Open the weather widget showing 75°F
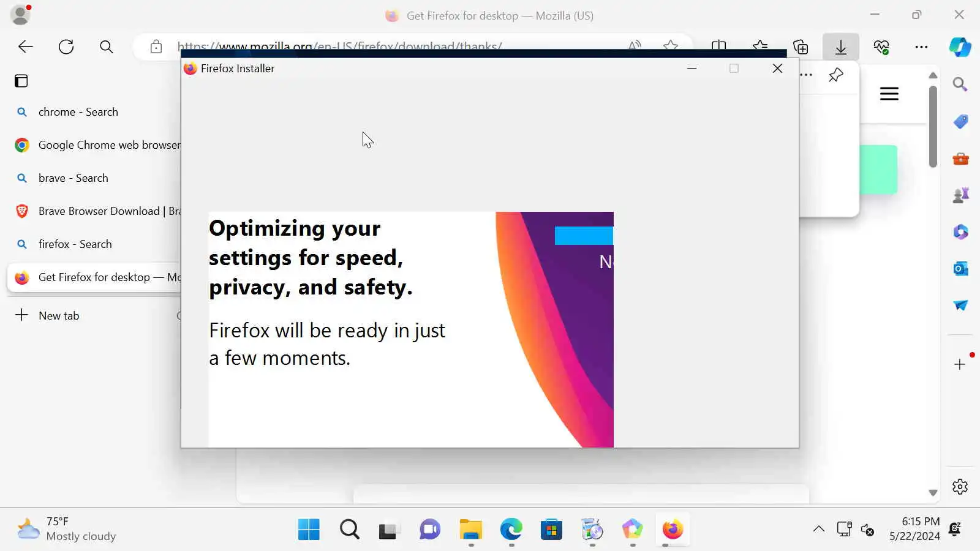Screen dimensions: 980x551 point(66,529)
